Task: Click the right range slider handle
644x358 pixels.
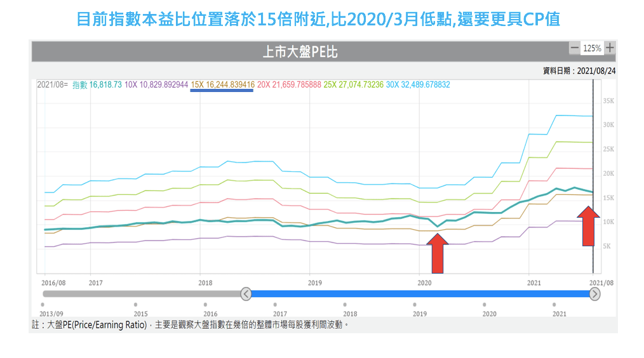Action: point(594,294)
